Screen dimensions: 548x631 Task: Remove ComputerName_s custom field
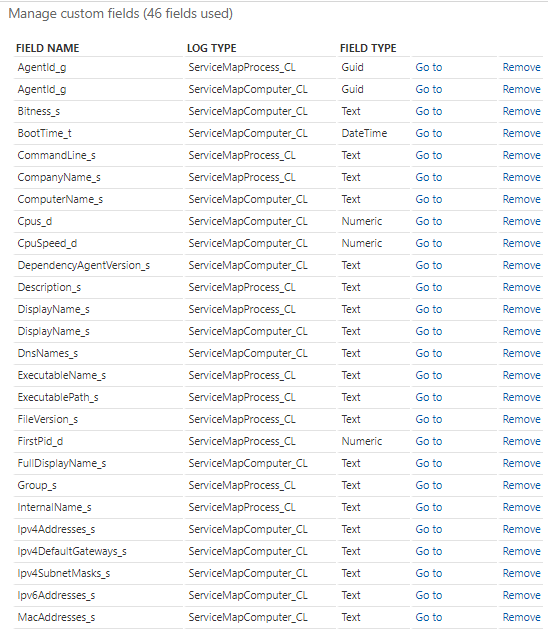click(521, 199)
